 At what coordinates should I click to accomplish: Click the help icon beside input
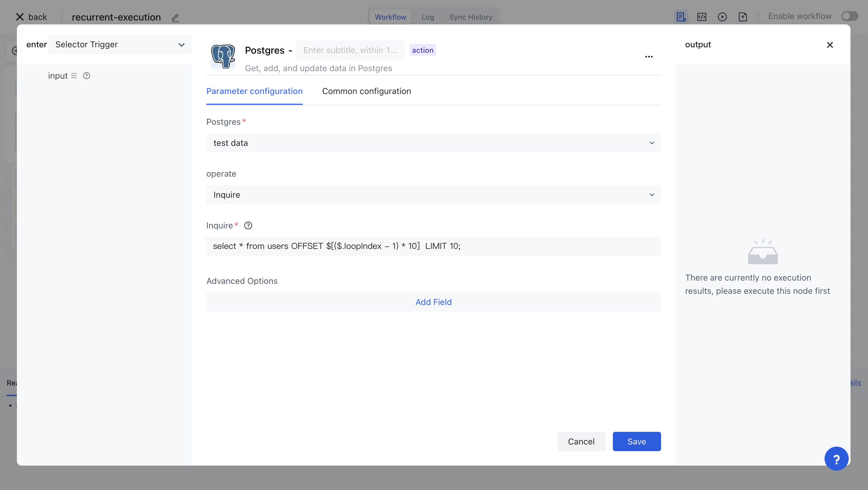pyautogui.click(x=87, y=76)
